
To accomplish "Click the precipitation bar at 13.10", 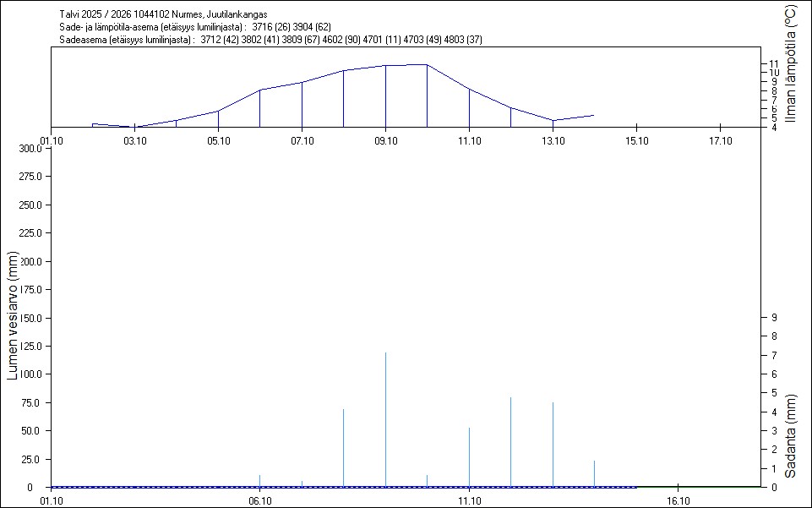I will tap(553, 444).
